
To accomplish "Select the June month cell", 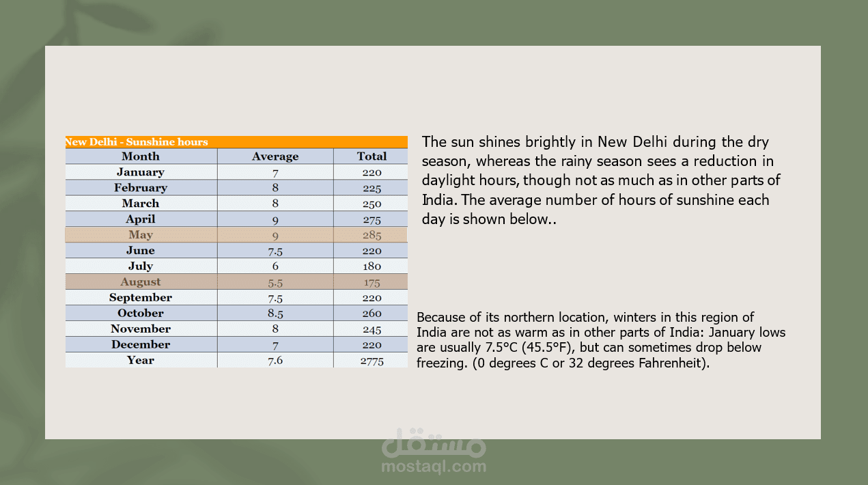I will [x=141, y=251].
